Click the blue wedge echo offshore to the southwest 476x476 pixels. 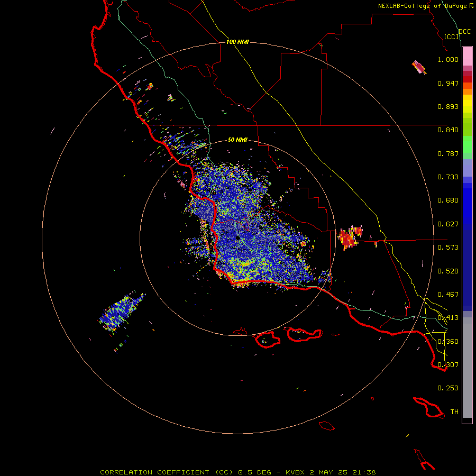(x=122, y=312)
